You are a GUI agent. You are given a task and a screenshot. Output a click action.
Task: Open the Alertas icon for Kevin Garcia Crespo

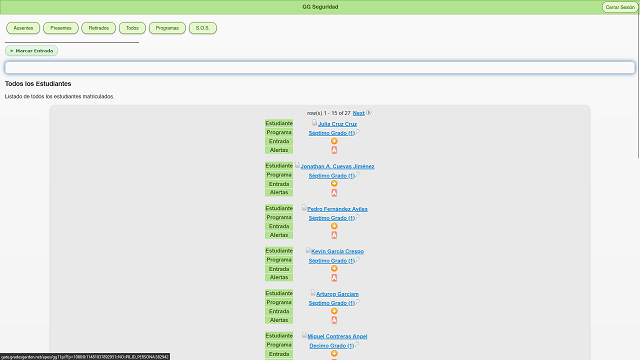tap(334, 278)
